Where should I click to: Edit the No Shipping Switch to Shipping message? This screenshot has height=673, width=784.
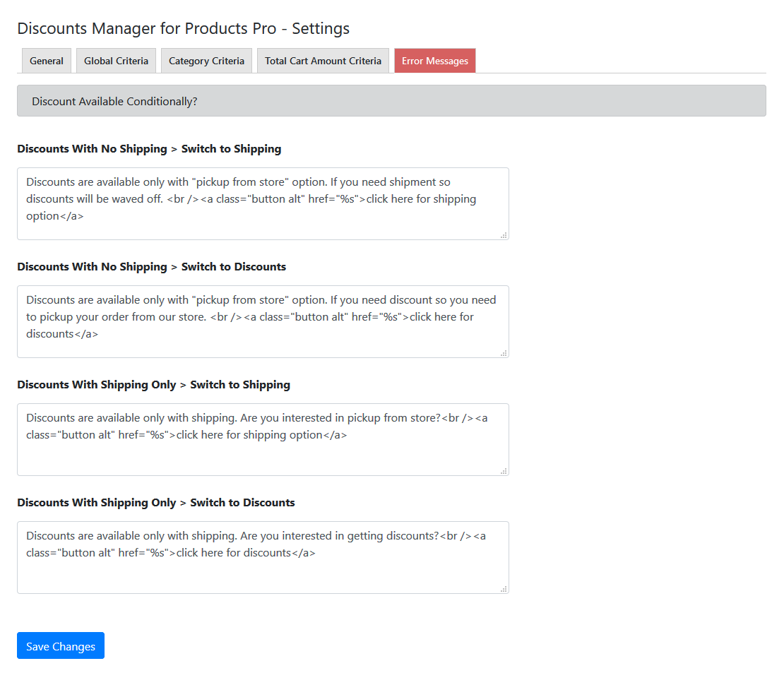tap(263, 203)
